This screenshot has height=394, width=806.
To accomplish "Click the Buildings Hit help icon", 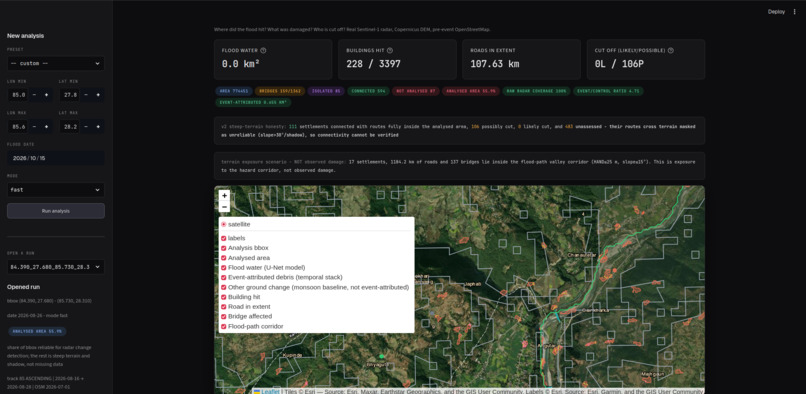I will (390, 50).
